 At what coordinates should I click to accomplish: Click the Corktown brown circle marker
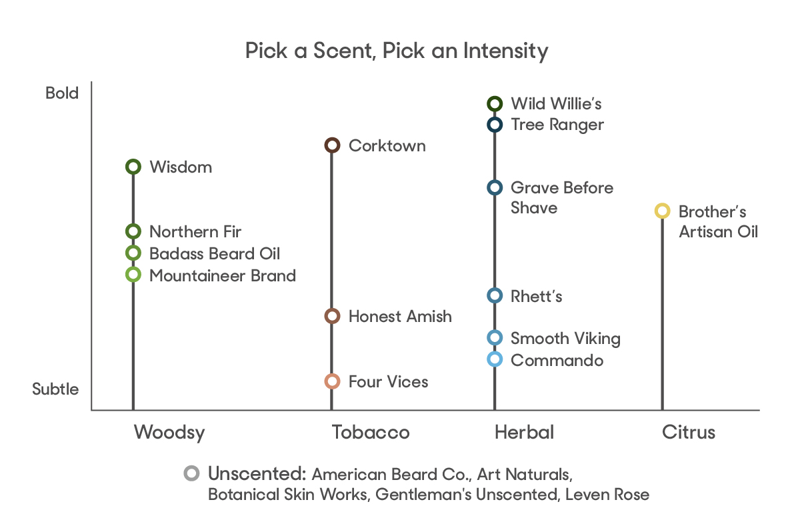[x=332, y=145]
